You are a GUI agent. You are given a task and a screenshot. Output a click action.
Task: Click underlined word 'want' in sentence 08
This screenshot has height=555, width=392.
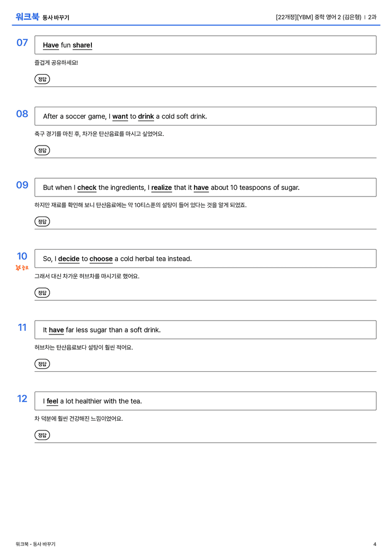[x=120, y=116]
